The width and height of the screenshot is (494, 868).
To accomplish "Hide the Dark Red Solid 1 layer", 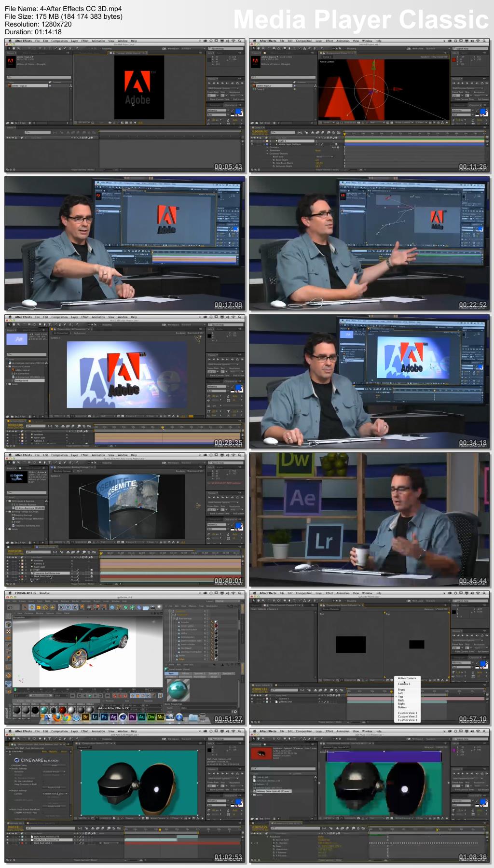I will [8, 843].
